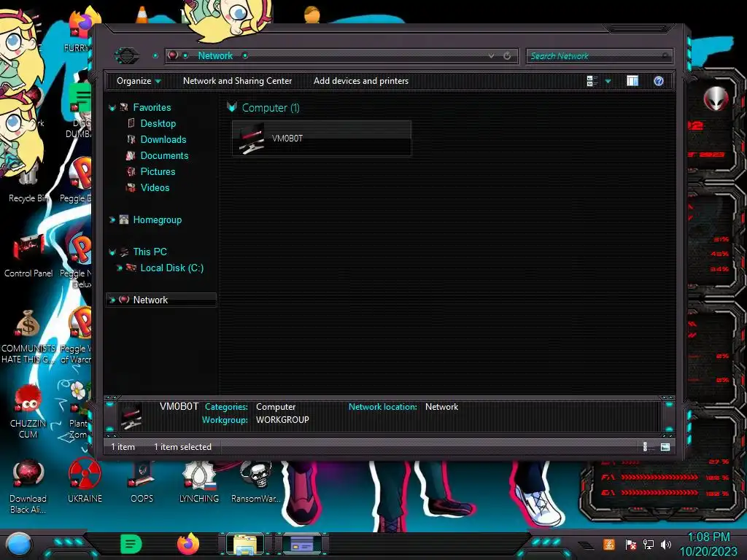Viewport: 747px width, 560px height.
Task: Click the Network breadcrumb in address bar
Action: (215, 55)
